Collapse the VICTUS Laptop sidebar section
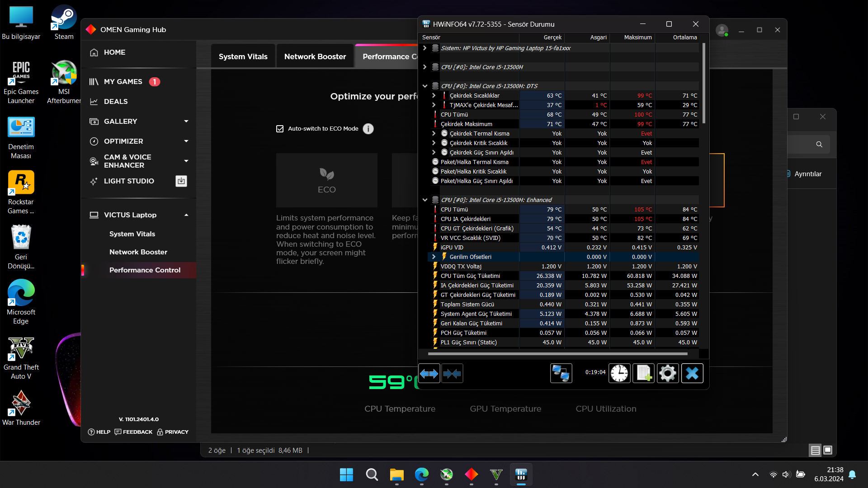The height and width of the screenshot is (488, 868). pos(186,215)
